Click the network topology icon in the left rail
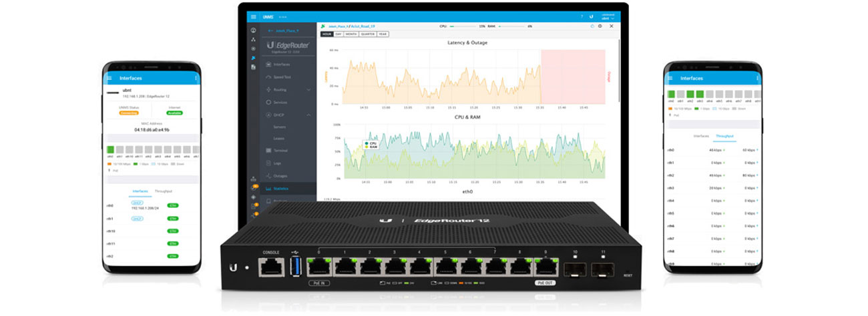Viewport: 868px width, 316px height. (253, 39)
